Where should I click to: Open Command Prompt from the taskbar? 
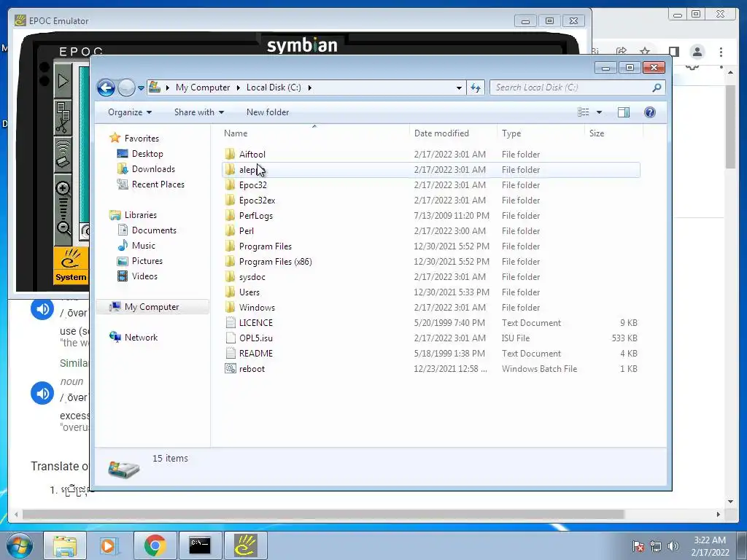point(200,545)
